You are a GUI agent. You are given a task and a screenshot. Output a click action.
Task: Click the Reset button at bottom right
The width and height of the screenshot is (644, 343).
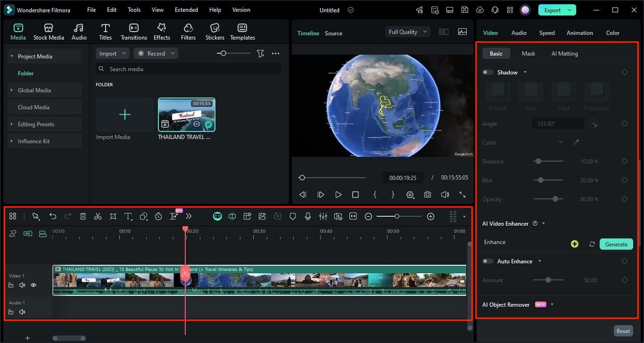tap(623, 331)
